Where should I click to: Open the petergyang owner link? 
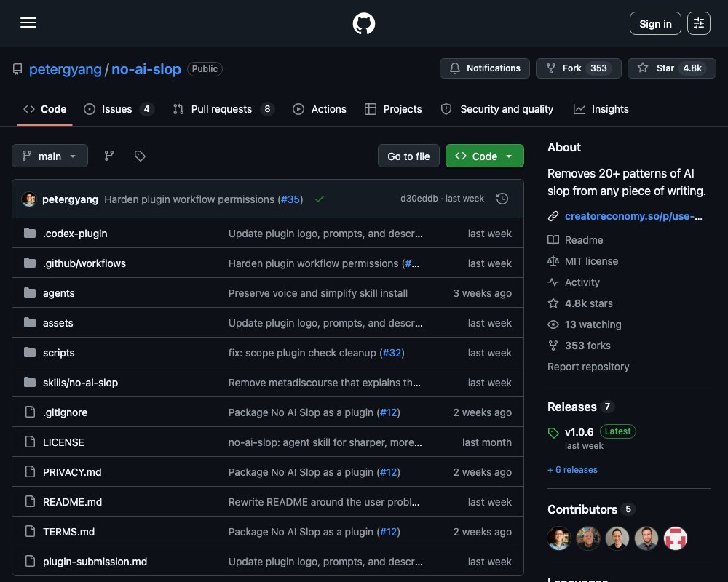click(66, 69)
